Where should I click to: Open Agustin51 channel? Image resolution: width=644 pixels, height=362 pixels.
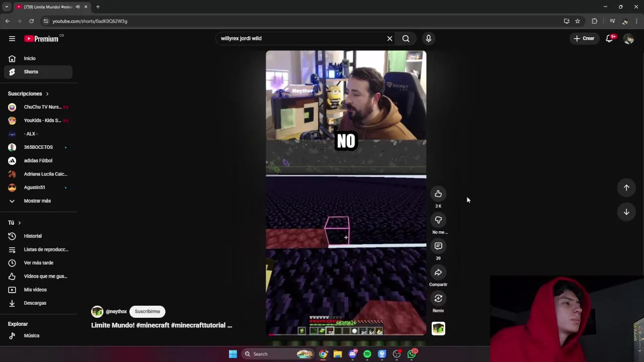[x=38, y=188]
